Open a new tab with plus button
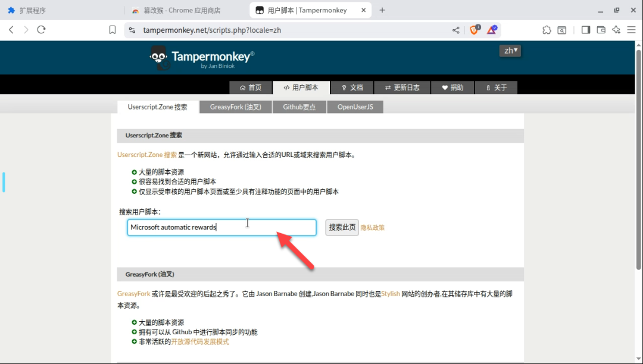Image resolution: width=643 pixels, height=364 pixels. coord(382,10)
